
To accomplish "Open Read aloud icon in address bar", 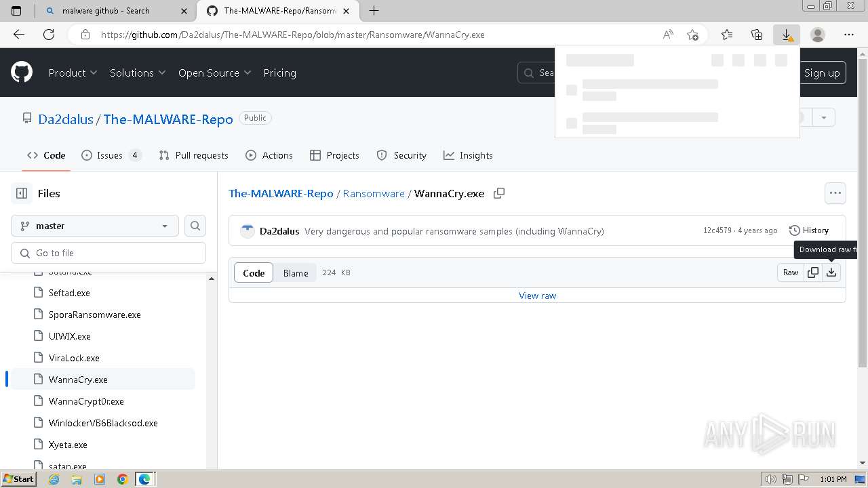I will point(668,35).
